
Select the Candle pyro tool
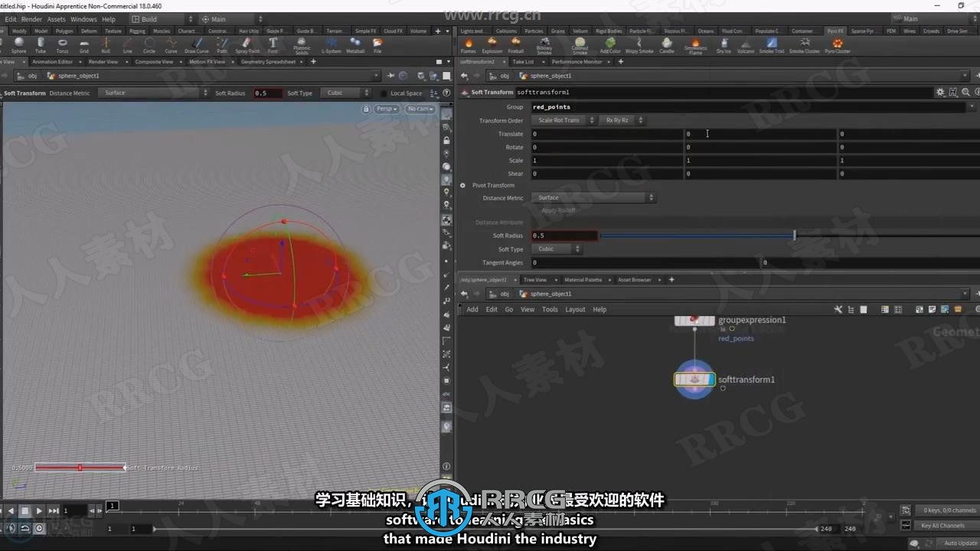(667, 45)
